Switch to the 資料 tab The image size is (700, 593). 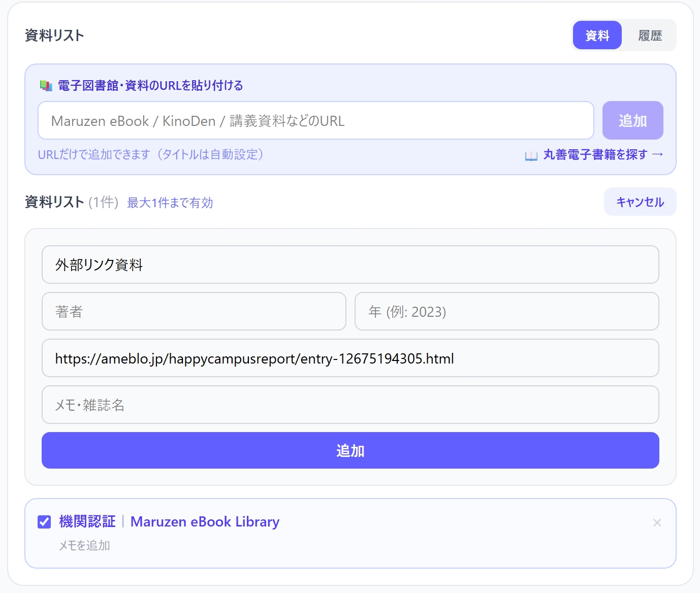click(597, 35)
